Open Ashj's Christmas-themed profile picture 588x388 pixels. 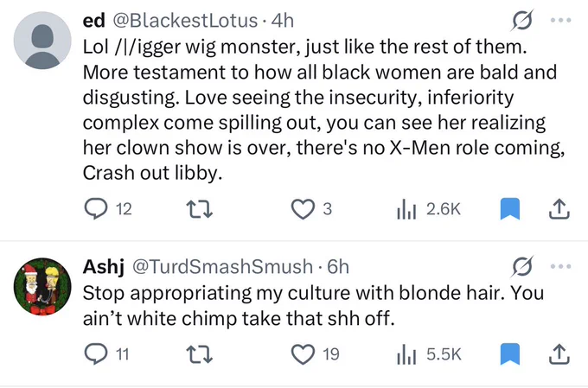click(x=42, y=287)
